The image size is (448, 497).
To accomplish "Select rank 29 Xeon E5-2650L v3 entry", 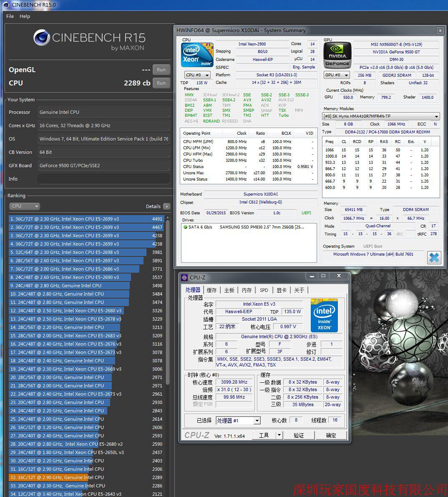I will point(87,452).
